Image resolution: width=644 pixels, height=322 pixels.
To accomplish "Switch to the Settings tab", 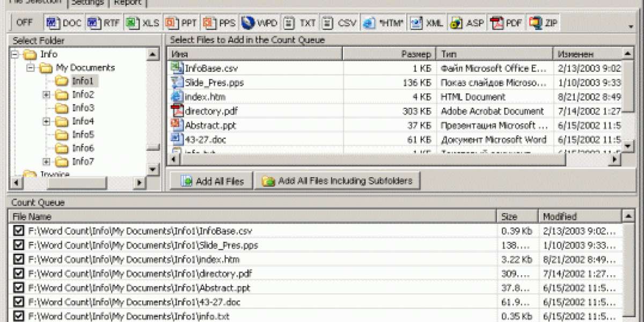I will (x=87, y=3).
